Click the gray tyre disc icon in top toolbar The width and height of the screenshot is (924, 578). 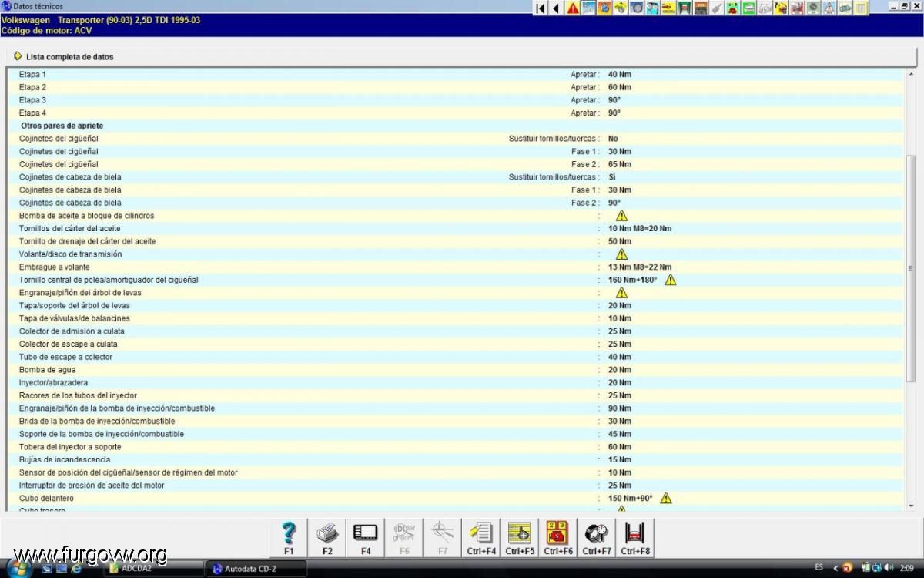(x=637, y=8)
